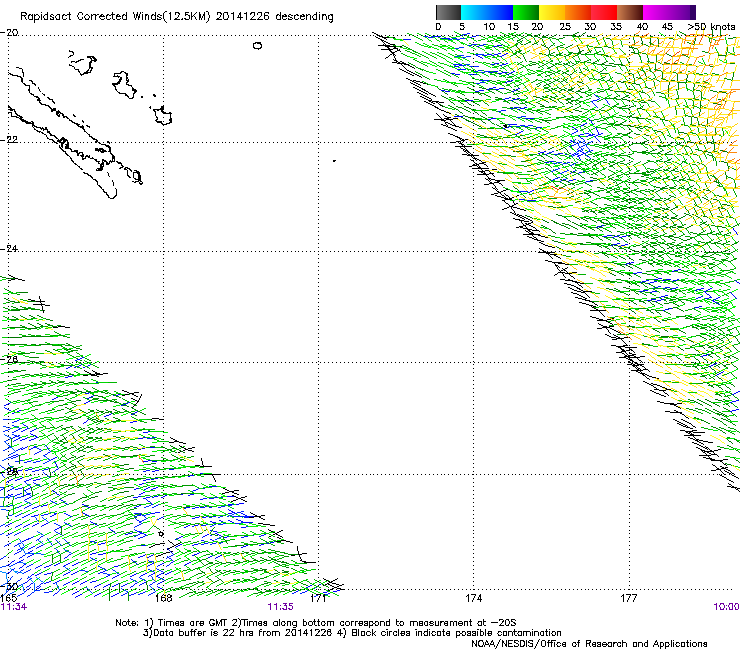
Task: Click the '-24' latitude label
Action: [9, 249]
